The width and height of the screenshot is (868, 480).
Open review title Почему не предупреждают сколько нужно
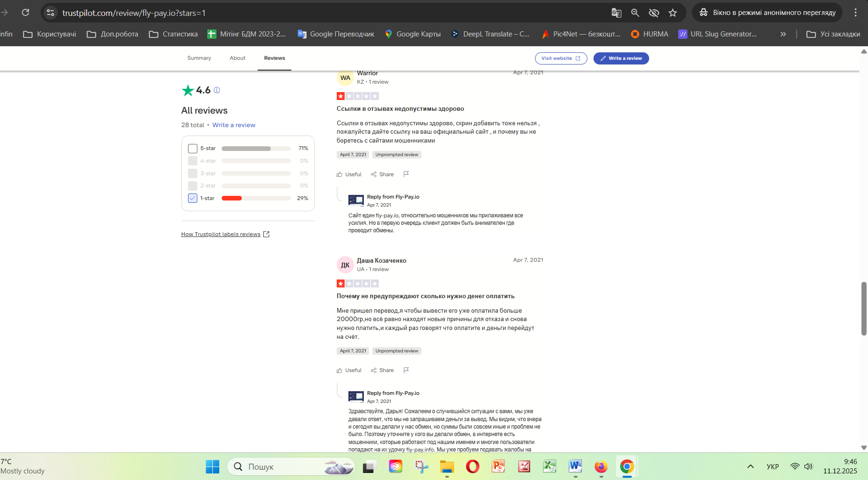tap(426, 296)
